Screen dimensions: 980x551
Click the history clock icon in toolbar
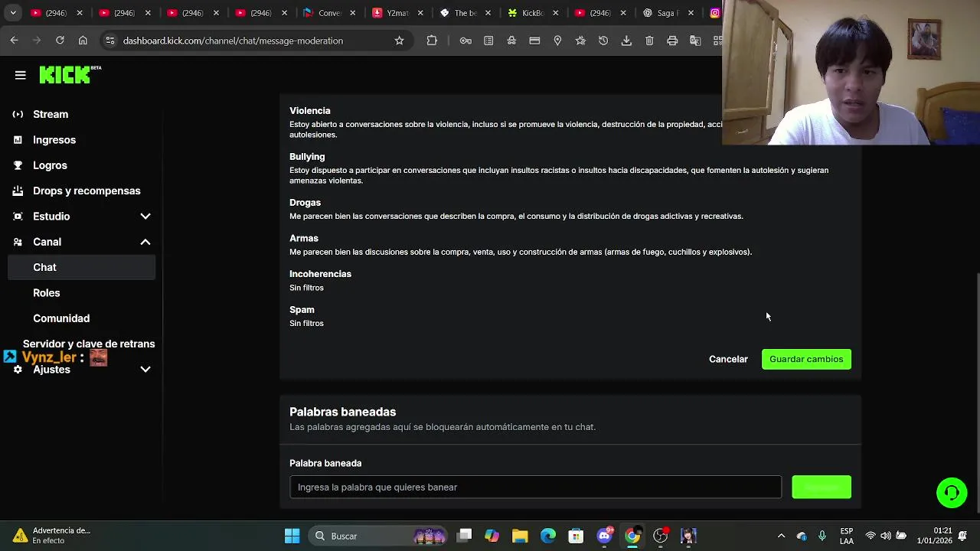coord(603,41)
